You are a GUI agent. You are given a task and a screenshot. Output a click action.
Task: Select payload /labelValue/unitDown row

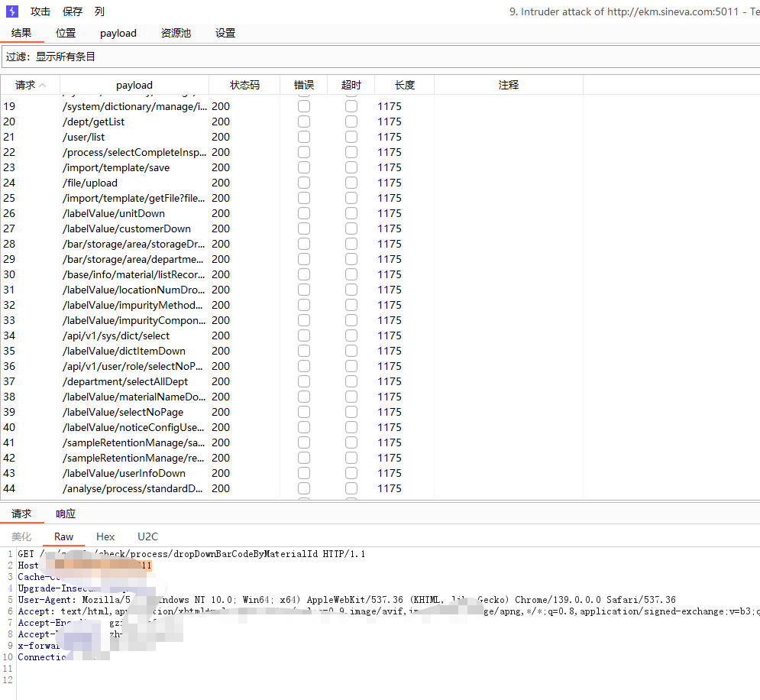(x=113, y=213)
